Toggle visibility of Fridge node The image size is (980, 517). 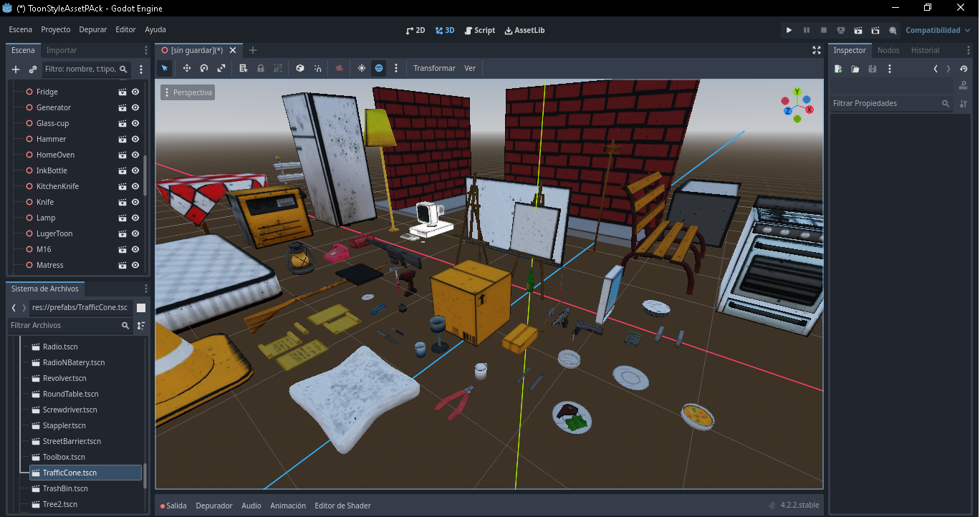[x=135, y=92]
